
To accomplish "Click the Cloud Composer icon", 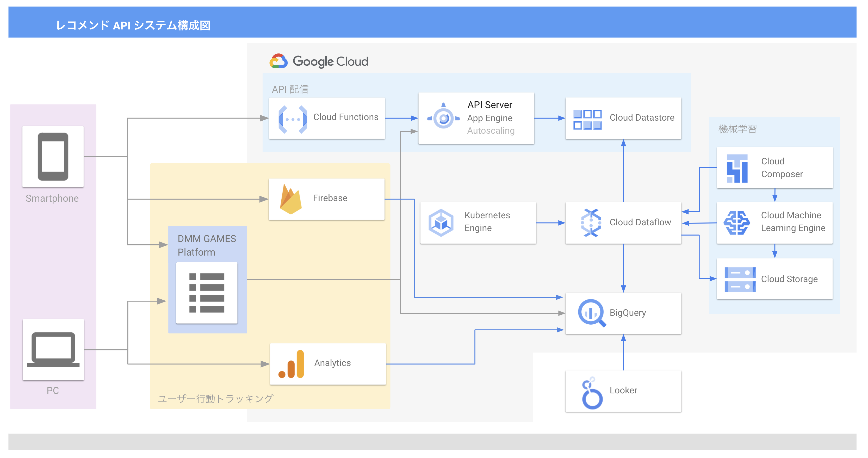I will click(737, 168).
